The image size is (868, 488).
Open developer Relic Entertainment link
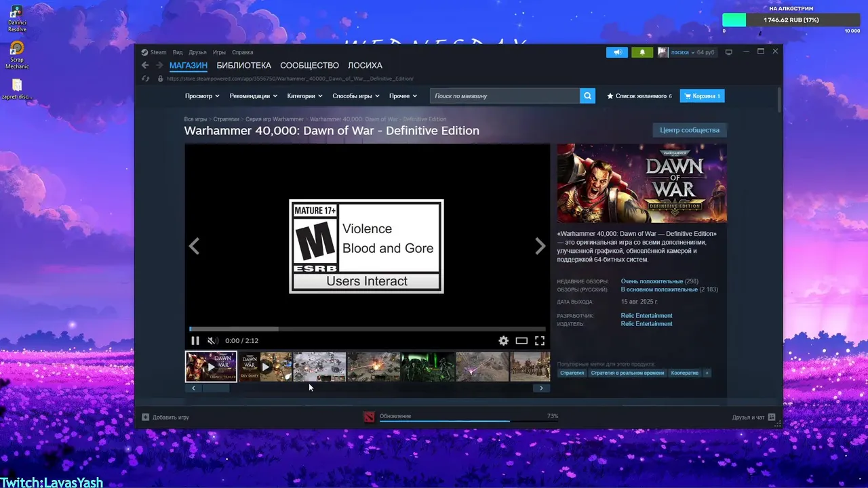click(x=647, y=316)
